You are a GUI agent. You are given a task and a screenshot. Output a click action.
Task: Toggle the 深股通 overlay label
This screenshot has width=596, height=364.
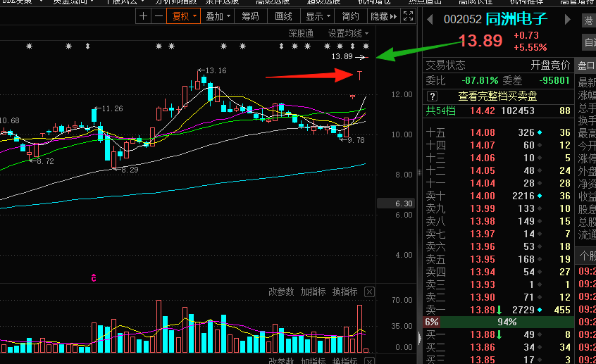[x=301, y=33]
